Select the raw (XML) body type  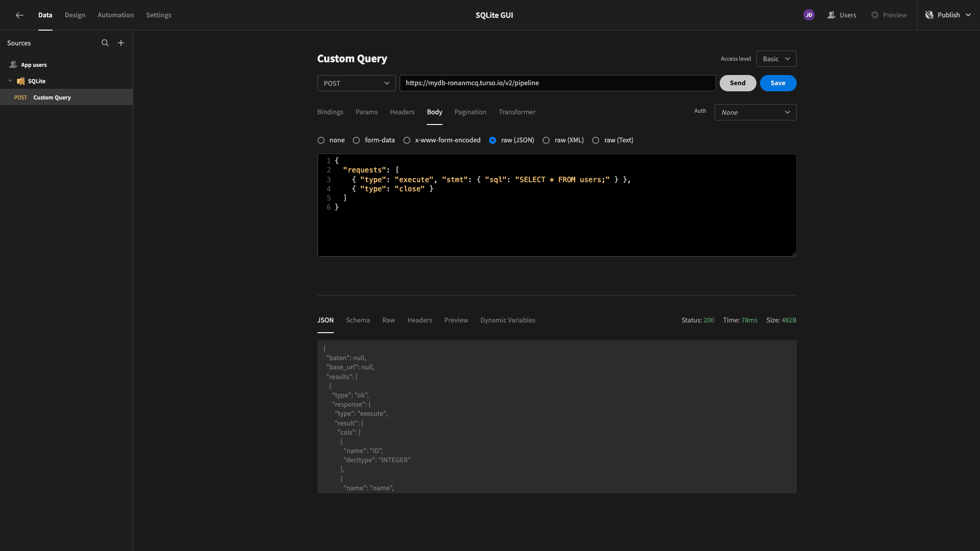546,140
